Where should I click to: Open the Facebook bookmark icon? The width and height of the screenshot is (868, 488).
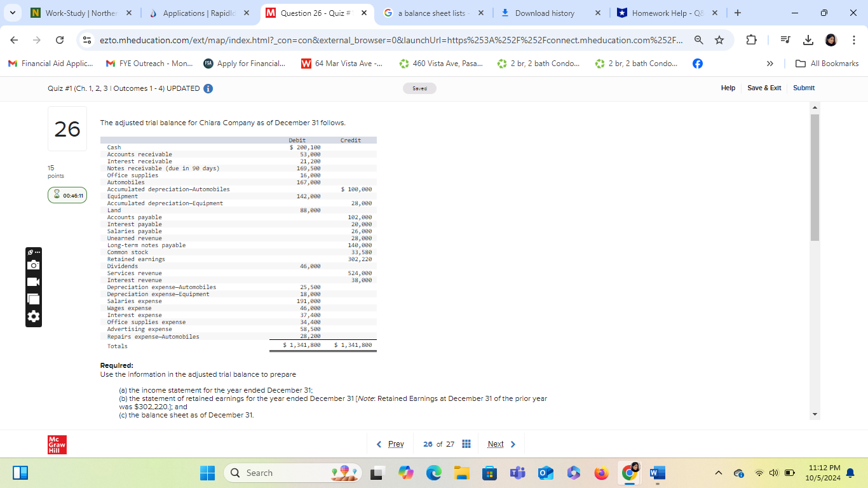[697, 64]
